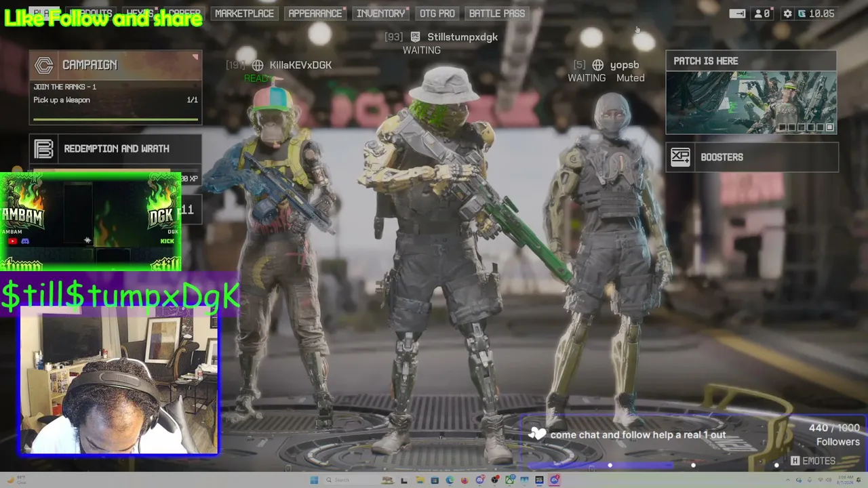Viewport: 868px width, 488px height.
Task: Click the H key Emotes icon
Action: [x=795, y=461]
